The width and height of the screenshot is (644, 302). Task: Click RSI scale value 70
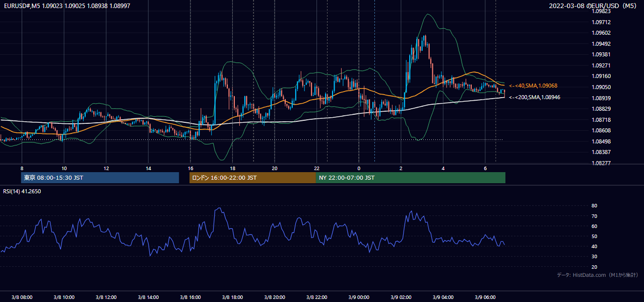pyautogui.click(x=595, y=216)
